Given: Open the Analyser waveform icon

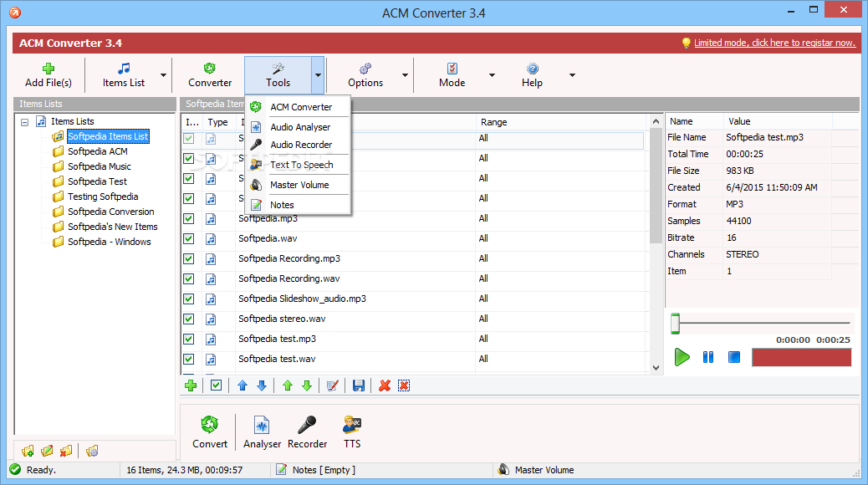Looking at the screenshot, I should coord(262,432).
